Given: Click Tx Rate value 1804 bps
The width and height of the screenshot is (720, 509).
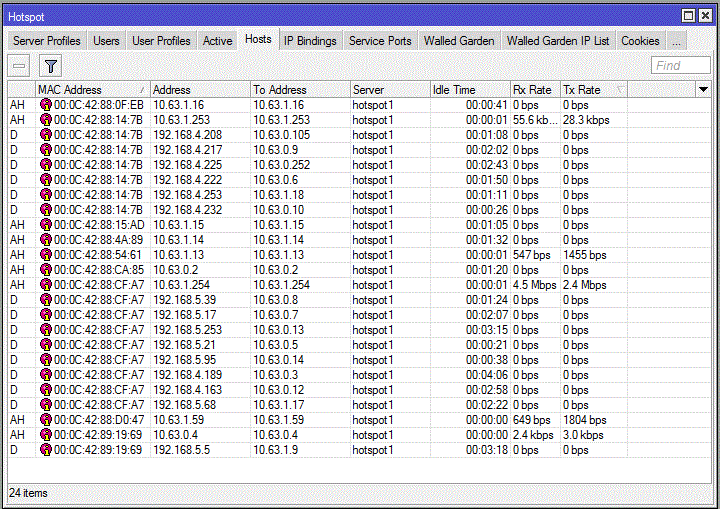Looking at the screenshot, I should tap(585, 420).
